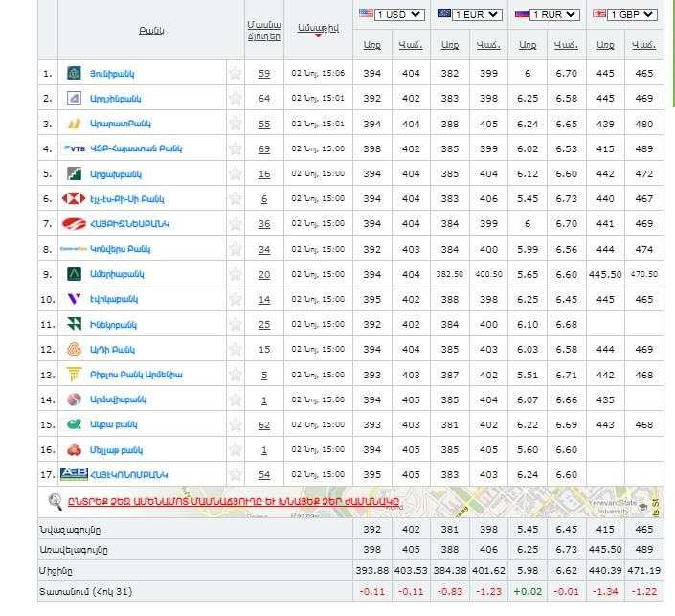Click the VTB bank logo icon
The width and height of the screenshot is (675, 616).
click(75, 148)
